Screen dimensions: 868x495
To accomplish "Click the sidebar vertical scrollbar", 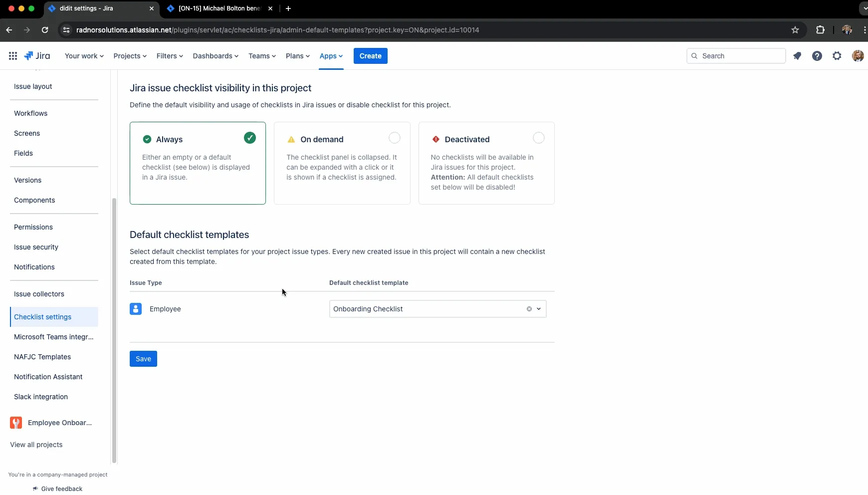I will (114, 330).
